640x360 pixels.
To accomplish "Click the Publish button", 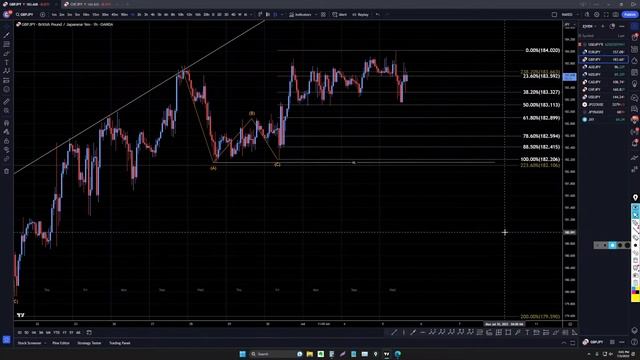I will click(x=629, y=15).
